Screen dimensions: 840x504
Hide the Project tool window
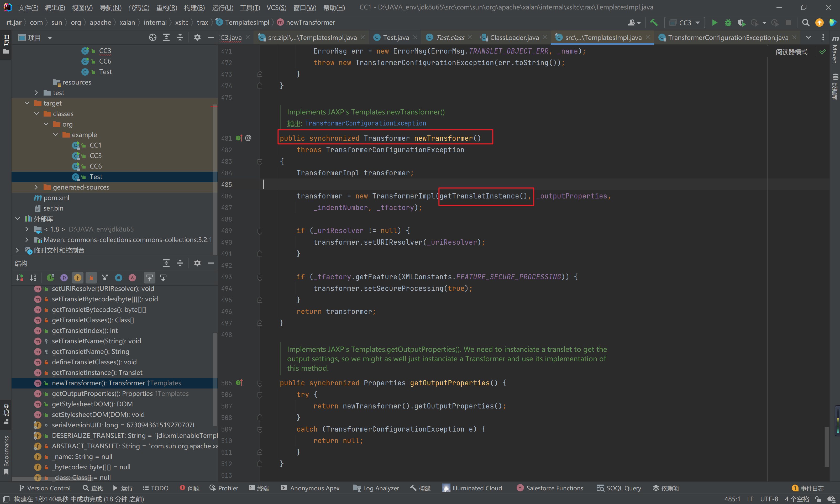[x=211, y=37]
